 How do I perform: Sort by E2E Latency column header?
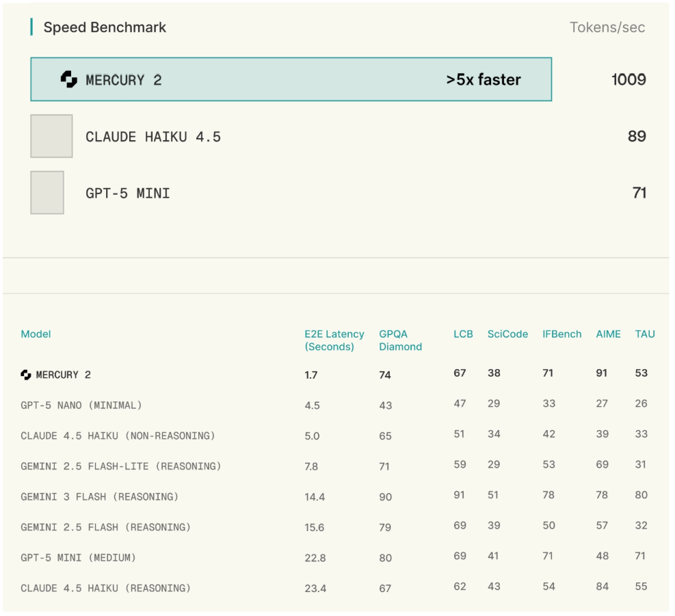pyautogui.click(x=334, y=340)
